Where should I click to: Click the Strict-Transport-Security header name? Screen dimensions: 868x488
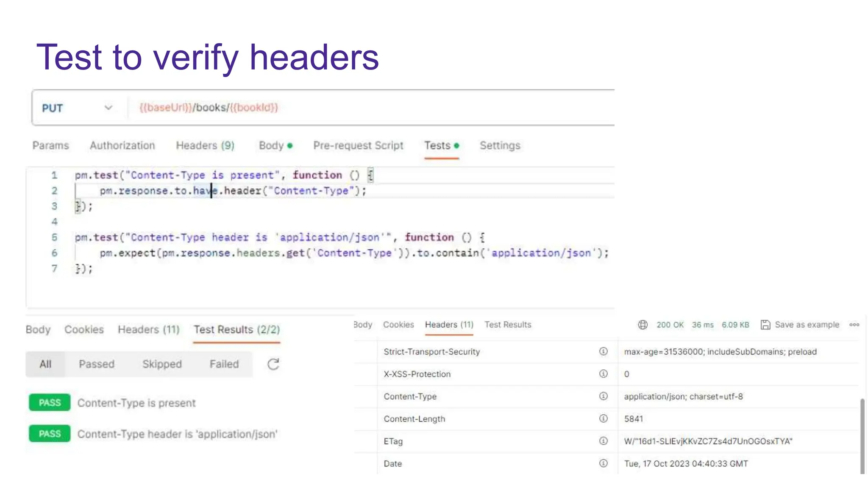click(431, 352)
